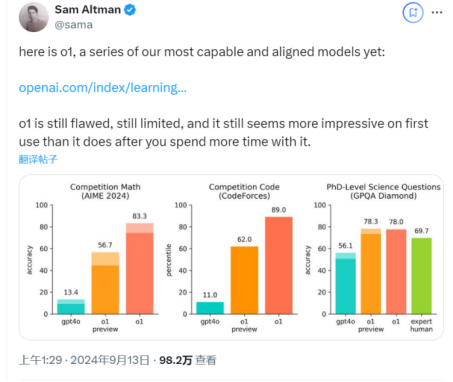Click the o1 preview bar labeled 62.0
This screenshot has height=382, width=453.
[x=244, y=280]
